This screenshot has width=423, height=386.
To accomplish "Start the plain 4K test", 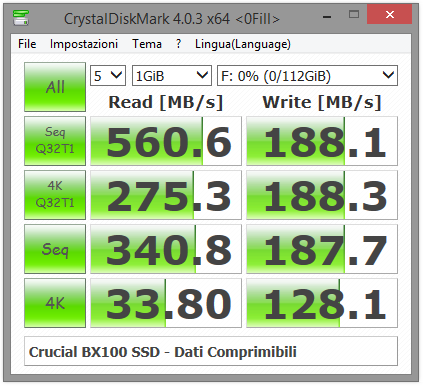I will [x=55, y=303].
